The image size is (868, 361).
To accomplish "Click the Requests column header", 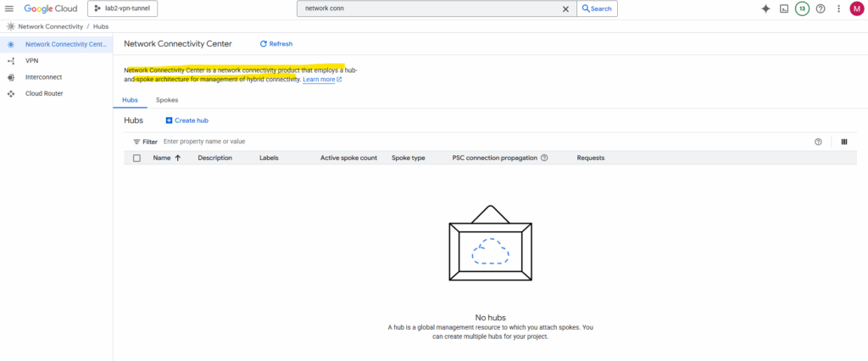I will [591, 158].
